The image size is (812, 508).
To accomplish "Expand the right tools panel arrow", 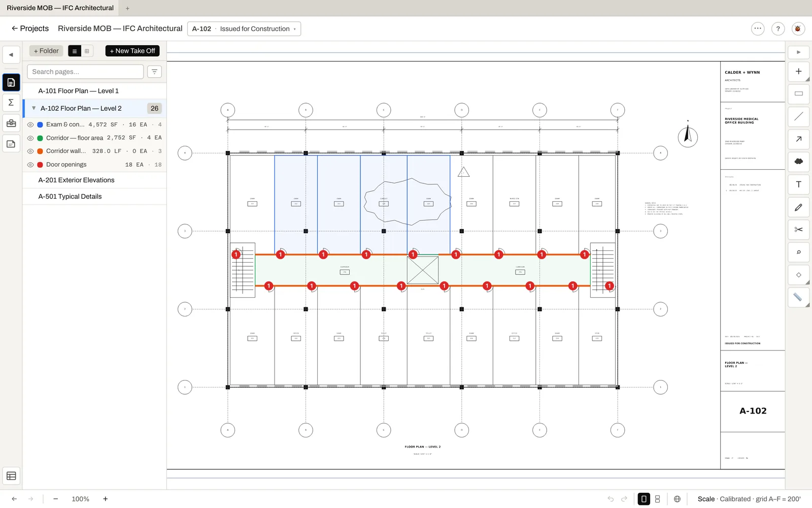I will click(798, 52).
